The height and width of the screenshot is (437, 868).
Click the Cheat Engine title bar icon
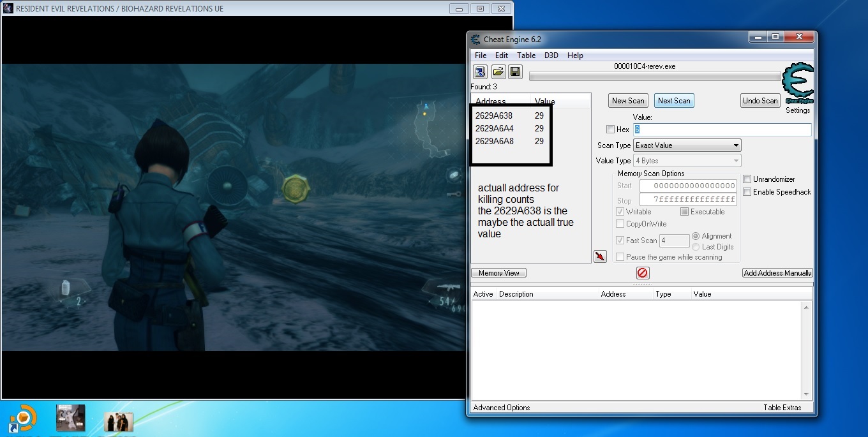(475, 40)
